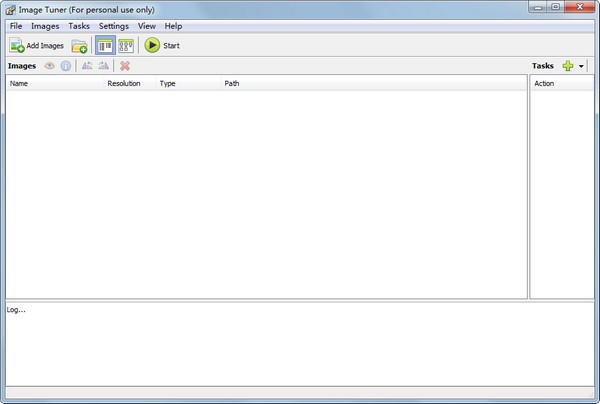
Task: Open the File menu
Action: (16, 26)
